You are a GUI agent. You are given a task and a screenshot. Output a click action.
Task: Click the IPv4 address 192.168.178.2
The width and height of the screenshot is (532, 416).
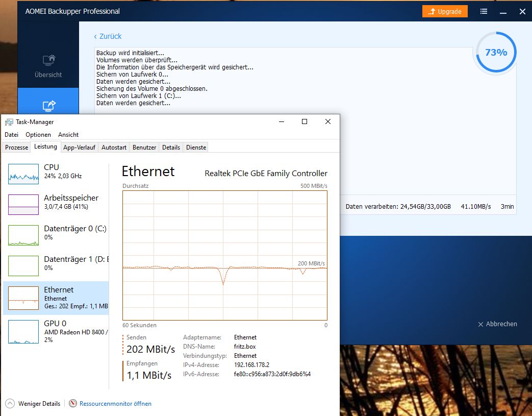(251, 365)
